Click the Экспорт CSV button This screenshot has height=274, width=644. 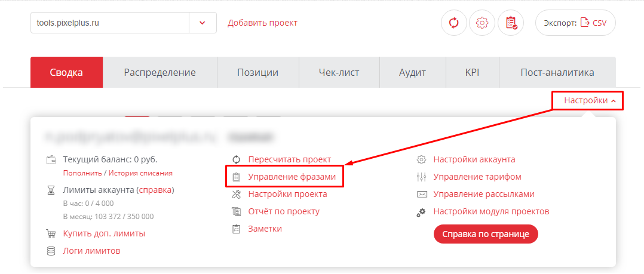tap(575, 23)
